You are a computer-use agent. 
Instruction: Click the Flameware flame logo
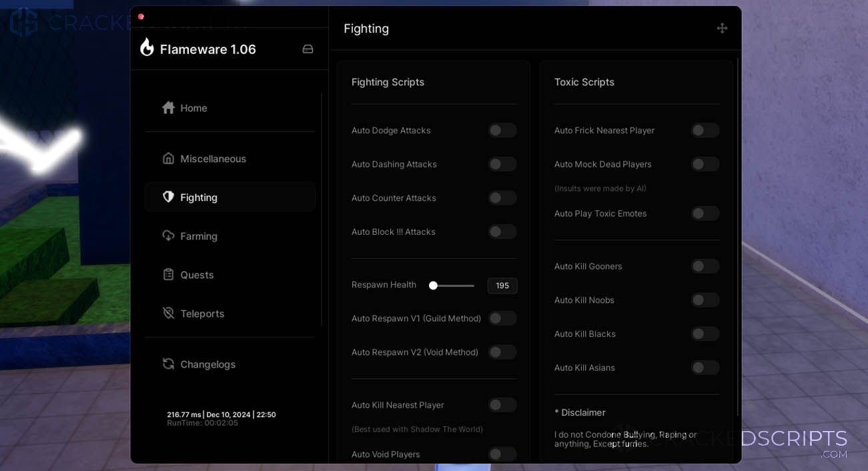(147, 47)
